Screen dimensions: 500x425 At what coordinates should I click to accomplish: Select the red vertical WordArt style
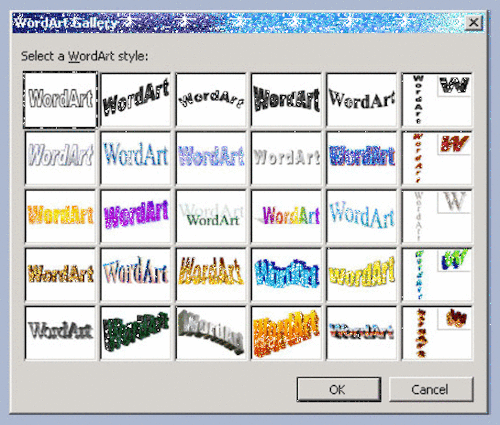tap(437, 158)
